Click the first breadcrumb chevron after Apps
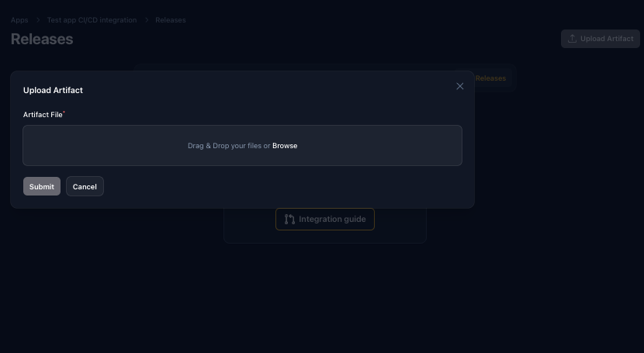The height and width of the screenshot is (353, 644). click(38, 20)
